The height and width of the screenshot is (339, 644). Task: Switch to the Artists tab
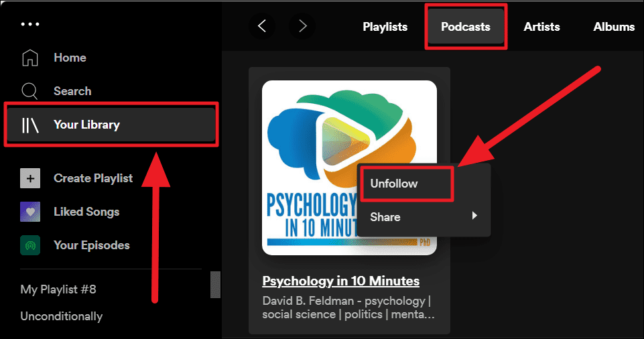(x=541, y=27)
